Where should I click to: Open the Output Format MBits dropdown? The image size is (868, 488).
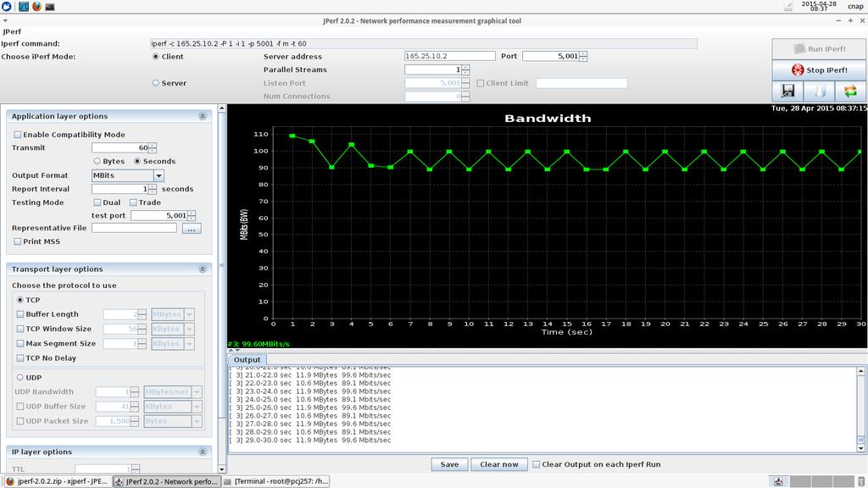[x=159, y=175]
